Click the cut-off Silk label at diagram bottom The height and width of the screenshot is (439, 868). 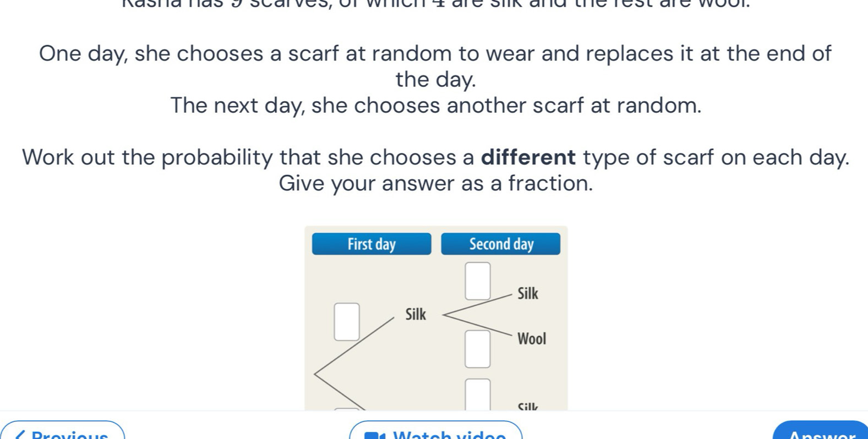[527, 407]
